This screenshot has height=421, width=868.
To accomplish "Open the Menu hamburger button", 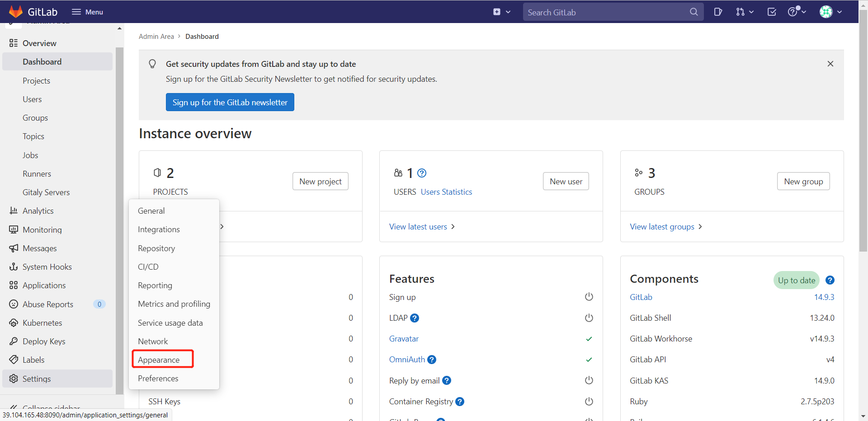I will tap(88, 12).
